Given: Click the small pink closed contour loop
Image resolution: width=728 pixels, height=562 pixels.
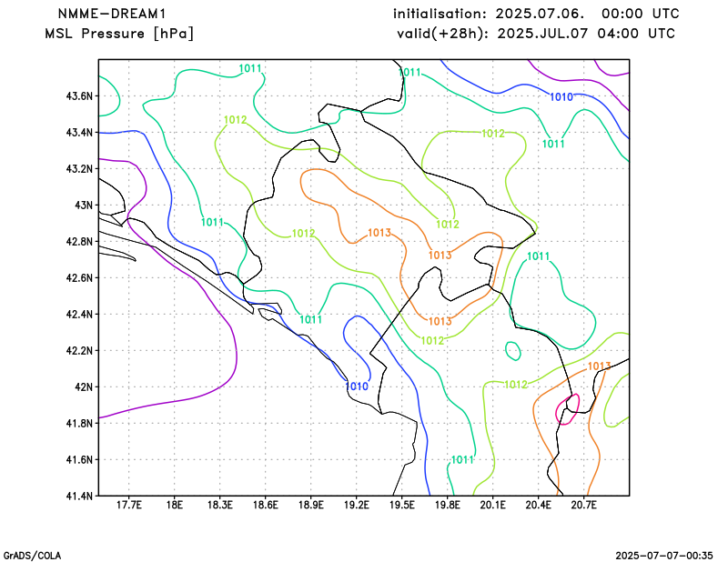Looking at the screenshot, I should 567,409.
